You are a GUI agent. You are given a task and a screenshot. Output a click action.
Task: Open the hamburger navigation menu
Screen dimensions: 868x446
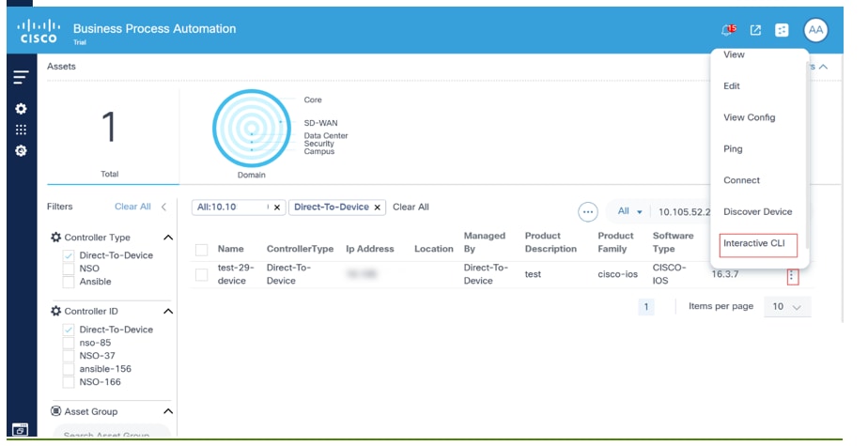[21, 78]
